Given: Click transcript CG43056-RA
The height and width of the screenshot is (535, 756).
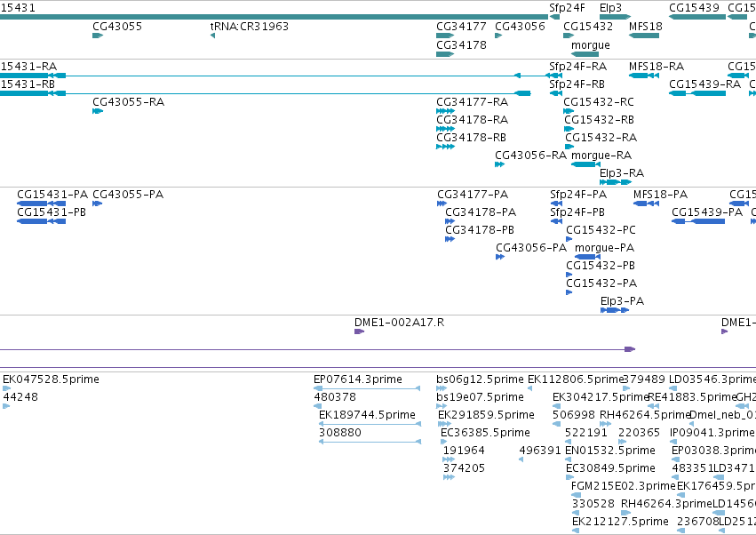Looking at the screenshot, I should pos(530,156).
